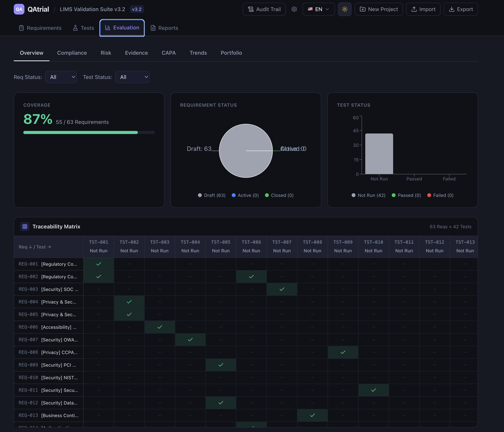This screenshot has height=432, width=504.
Task: Switch to Compliance tab
Action: (x=72, y=53)
